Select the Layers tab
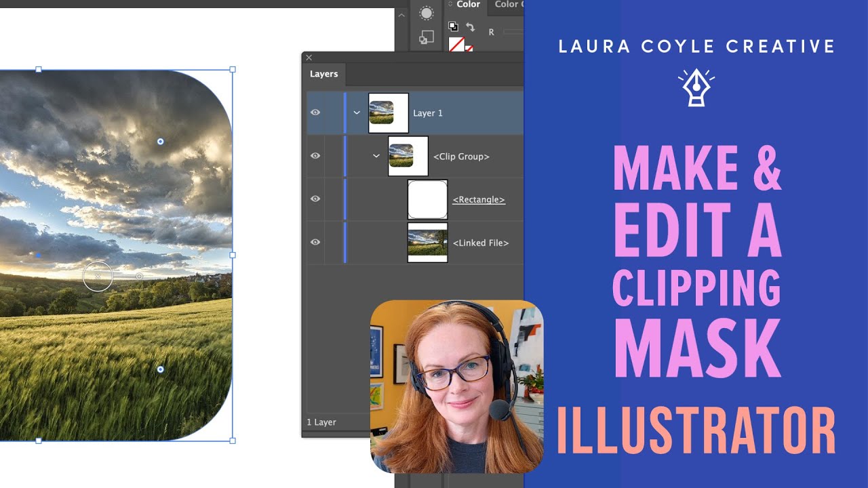The height and width of the screenshot is (488, 868). (323, 74)
